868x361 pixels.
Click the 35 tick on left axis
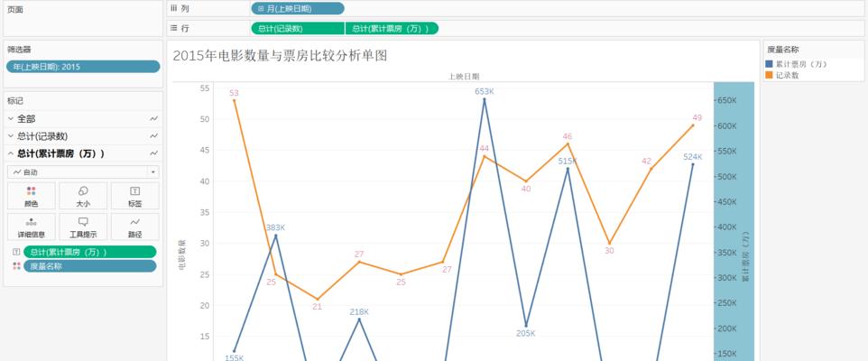click(204, 212)
